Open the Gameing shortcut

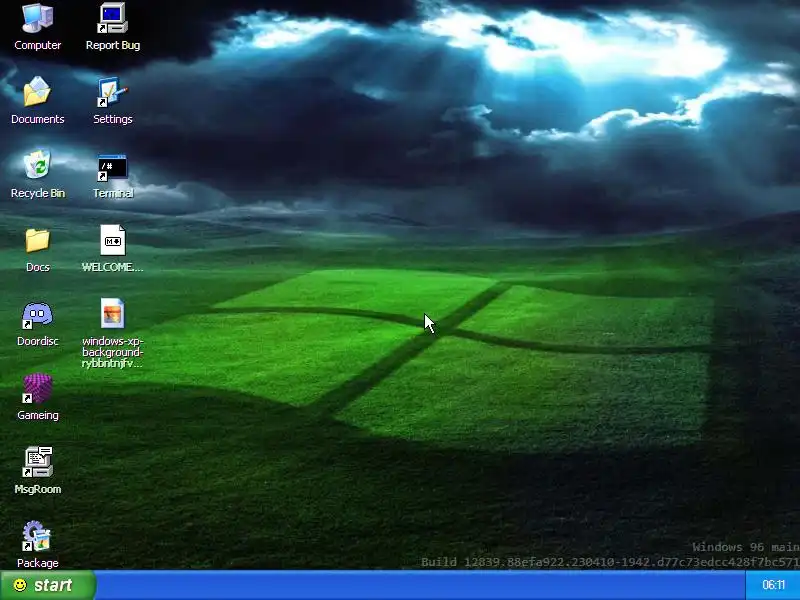[37, 397]
